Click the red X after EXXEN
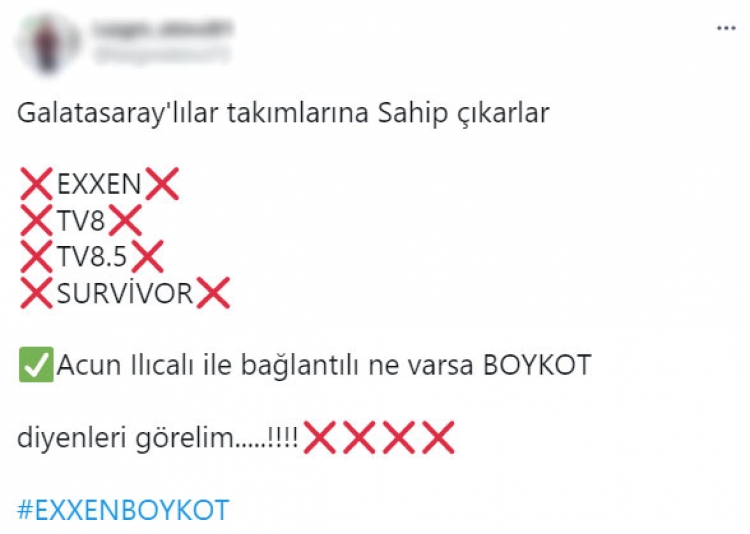Viewport: 750px width, 534px height. point(162,184)
